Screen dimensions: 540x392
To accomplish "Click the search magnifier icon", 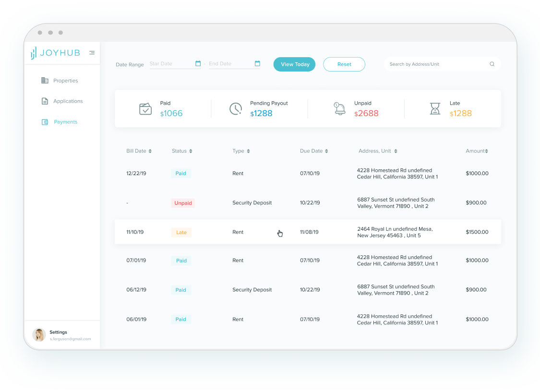I will click(x=492, y=64).
